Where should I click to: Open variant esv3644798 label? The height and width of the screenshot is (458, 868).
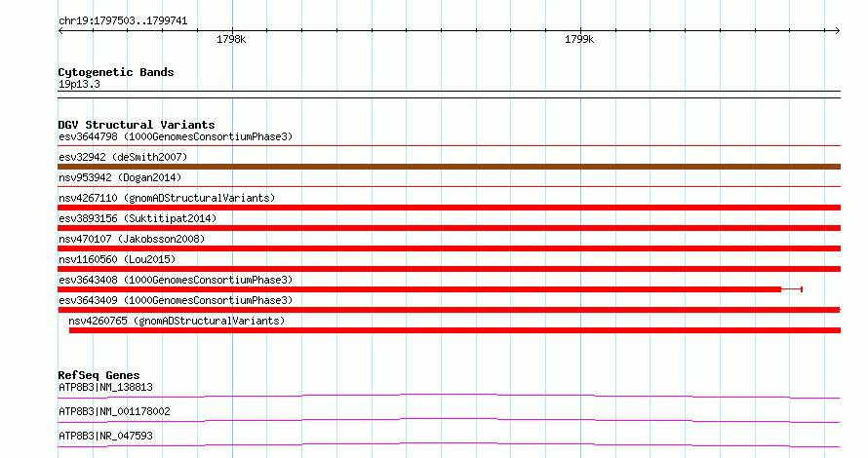[176, 136]
